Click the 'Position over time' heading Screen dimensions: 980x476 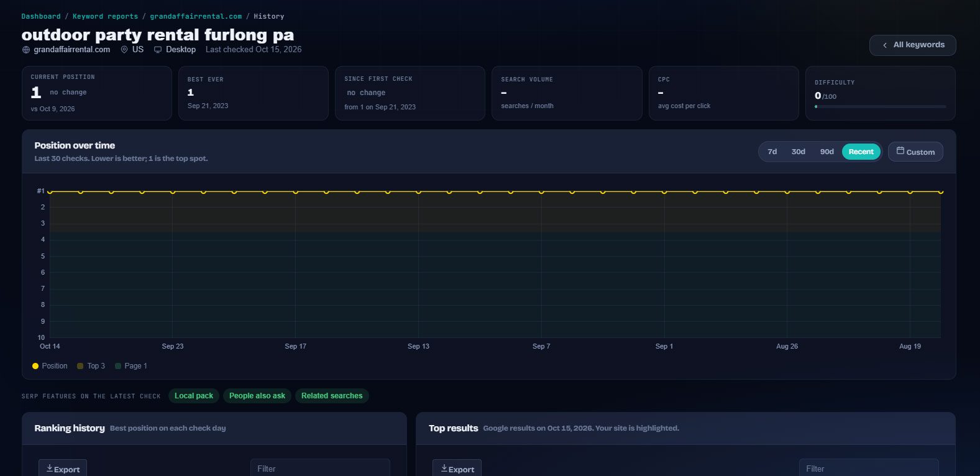pos(75,145)
